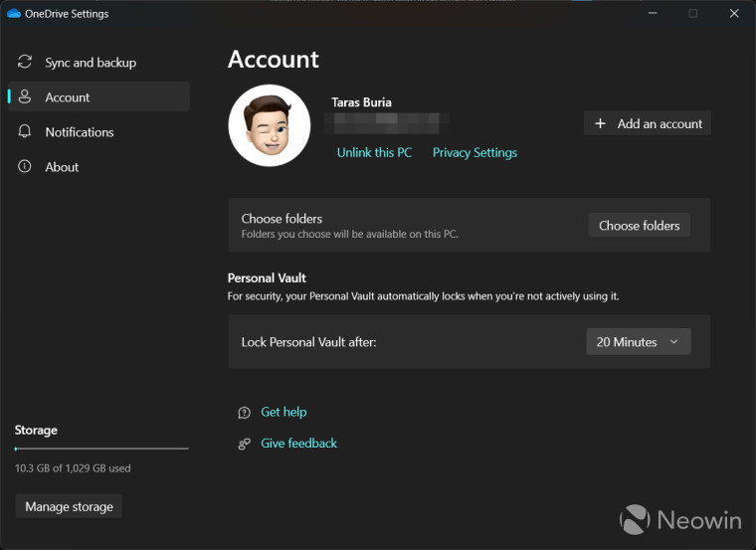The height and width of the screenshot is (550, 756).
Task: Click the Get help question bubble icon
Action: point(244,413)
